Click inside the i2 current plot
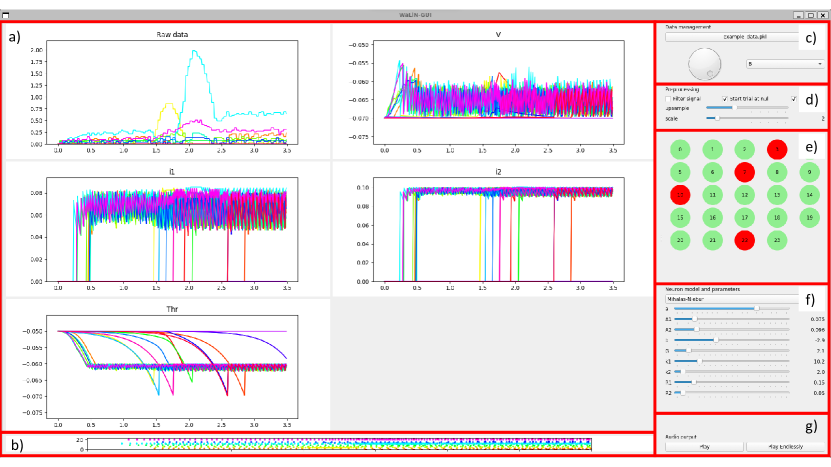This screenshot has height=467, width=831. (x=499, y=230)
